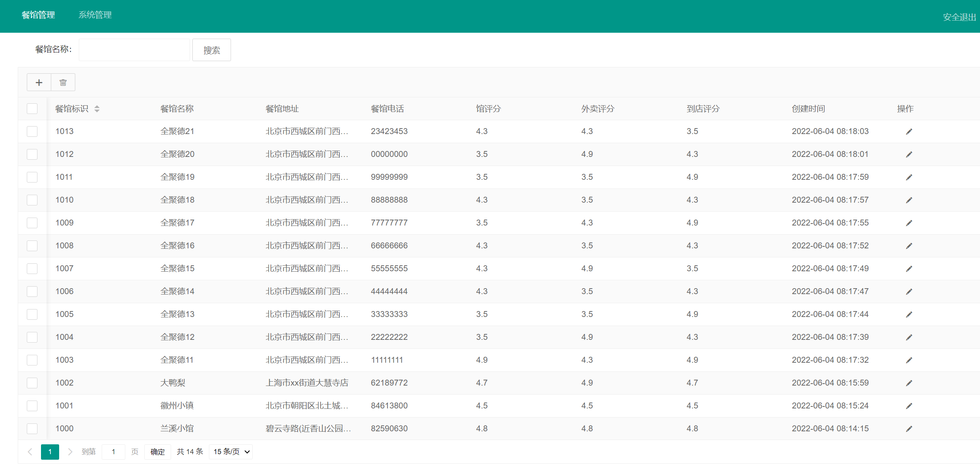The image size is (980, 466).
Task: Edit the 兰溪小馆 entry
Action: pyautogui.click(x=909, y=429)
